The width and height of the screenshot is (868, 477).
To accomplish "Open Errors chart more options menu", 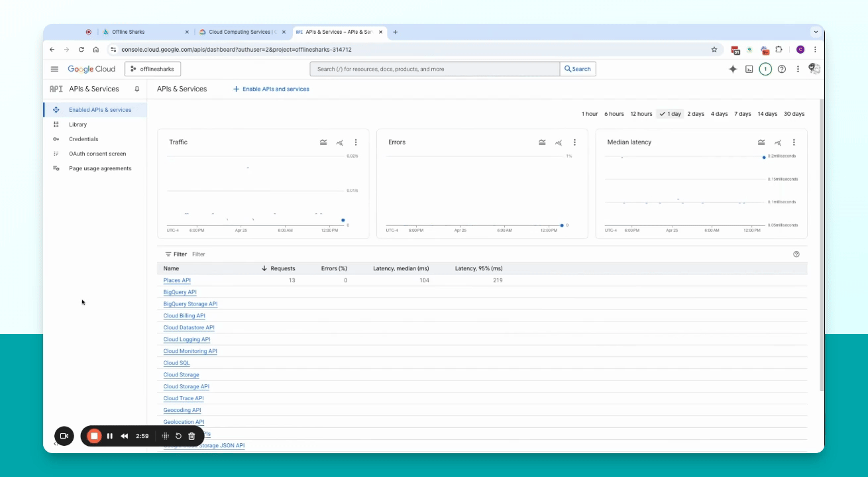I will (574, 142).
